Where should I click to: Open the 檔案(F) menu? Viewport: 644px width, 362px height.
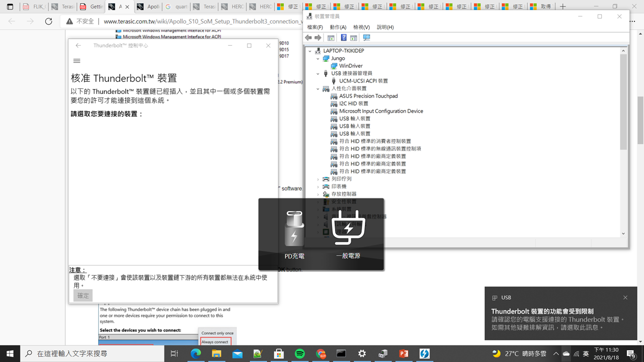coord(315,27)
